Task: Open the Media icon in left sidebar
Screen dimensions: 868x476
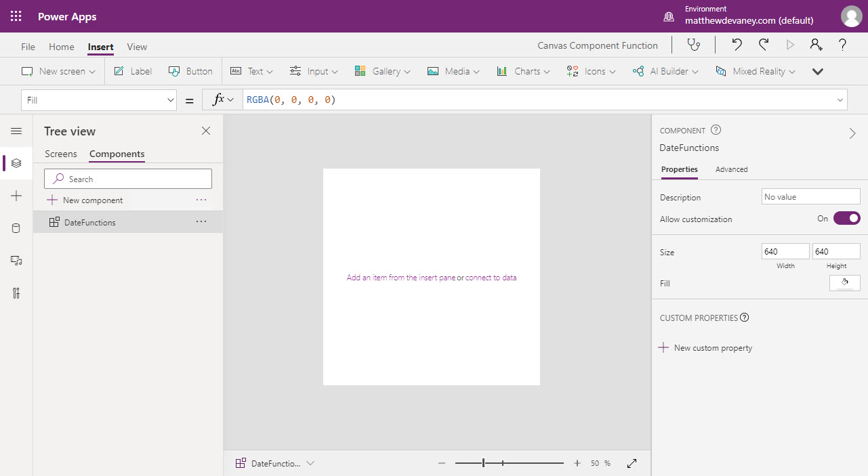Action: (16, 261)
